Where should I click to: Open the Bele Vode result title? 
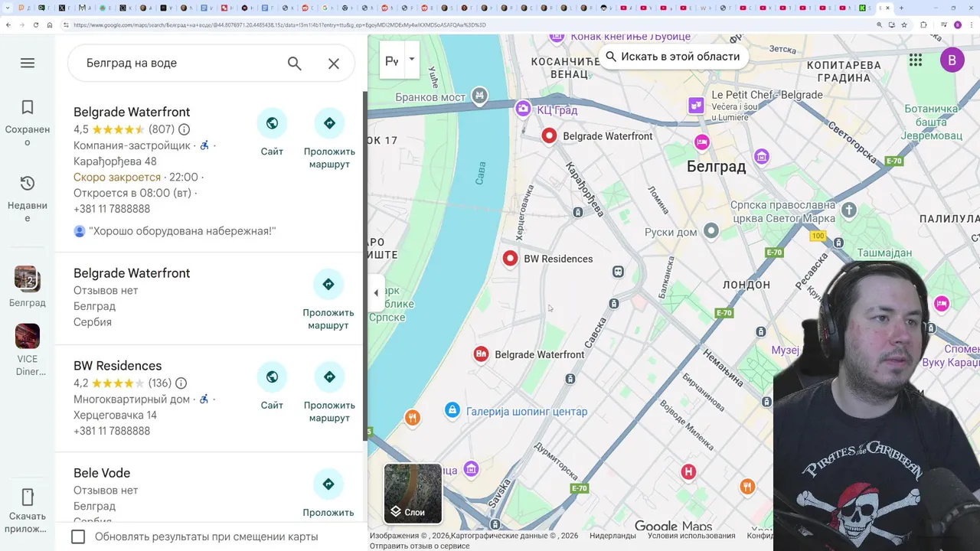pos(102,473)
